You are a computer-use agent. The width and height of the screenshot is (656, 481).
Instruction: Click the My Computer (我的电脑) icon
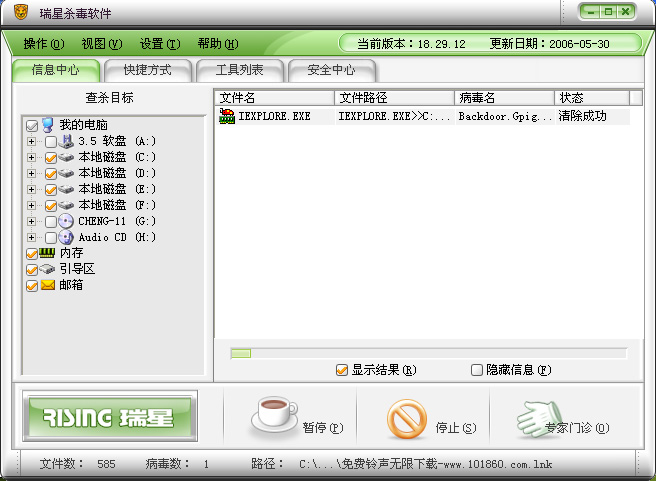48,125
